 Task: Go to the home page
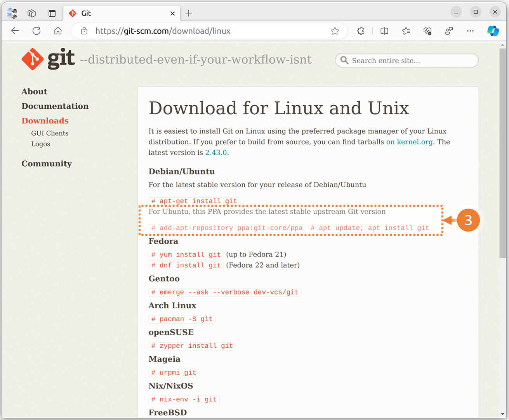point(58,31)
